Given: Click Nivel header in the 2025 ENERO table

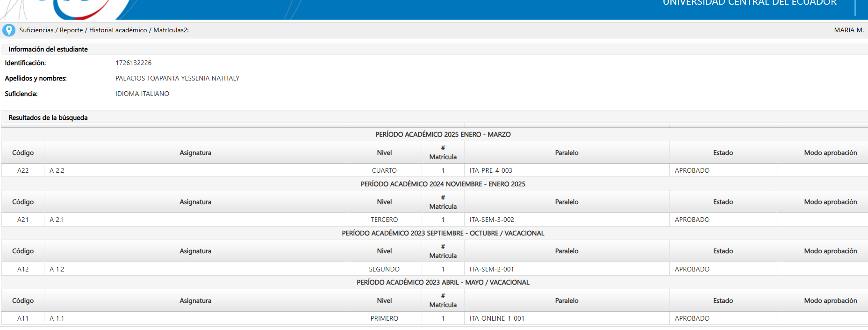Looking at the screenshot, I should (x=384, y=153).
